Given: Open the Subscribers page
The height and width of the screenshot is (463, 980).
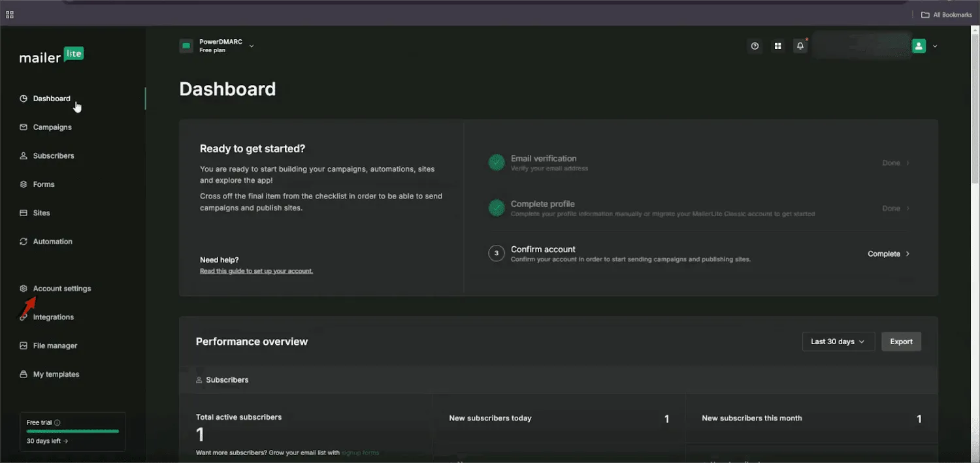Looking at the screenshot, I should click(x=54, y=156).
